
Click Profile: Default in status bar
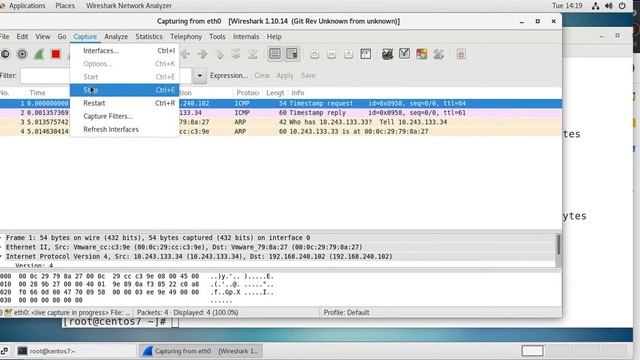tap(346, 312)
